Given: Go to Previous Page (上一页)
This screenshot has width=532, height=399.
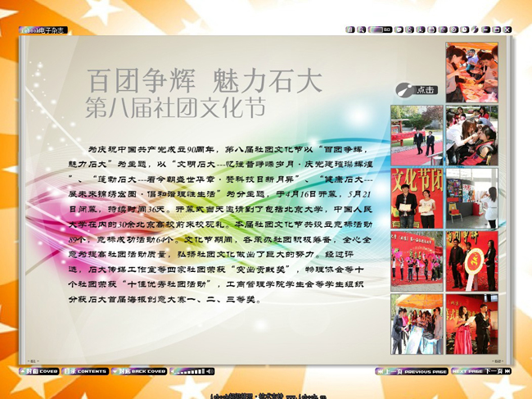Looking at the screenshot, I should click(x=413, y=371).
